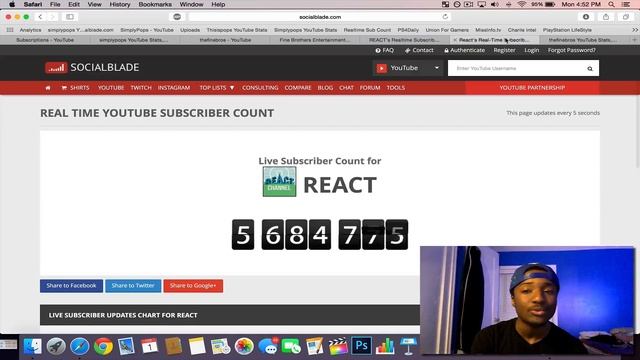Open Messages from the Dock
Viewport: 640px width, 360px height.
(x=268, y=346)
